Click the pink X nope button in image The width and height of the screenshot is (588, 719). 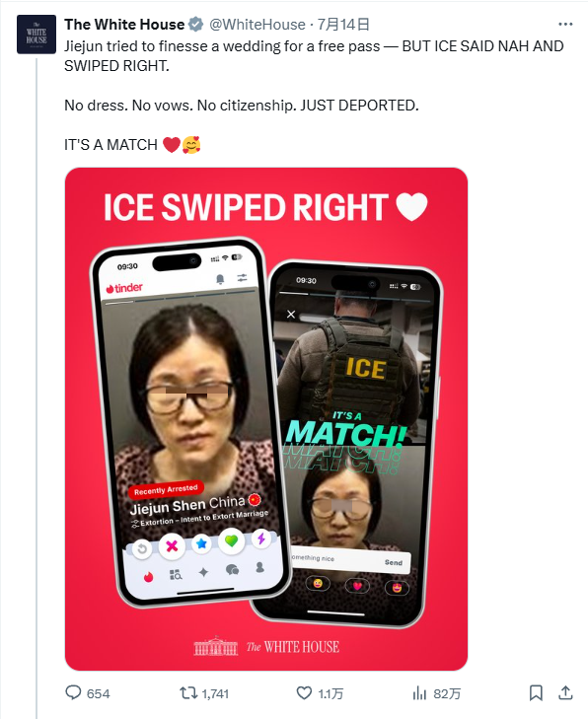172,546
